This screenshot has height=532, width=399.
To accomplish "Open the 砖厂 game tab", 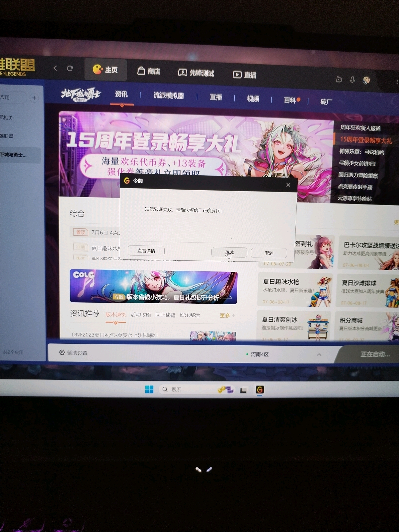I will click(326, 102).
